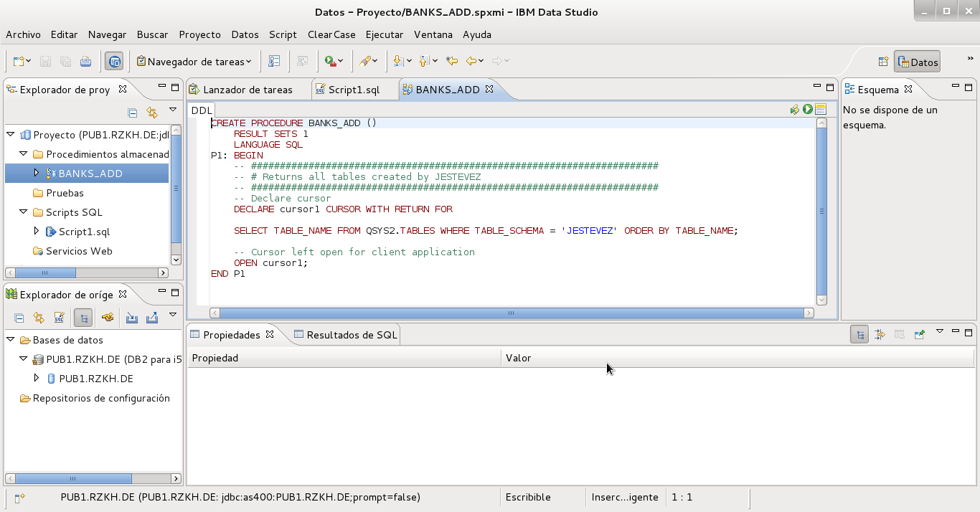Click the import icon in data source explorer
Viewport: 980px width, 512px height.
point(132,318)
